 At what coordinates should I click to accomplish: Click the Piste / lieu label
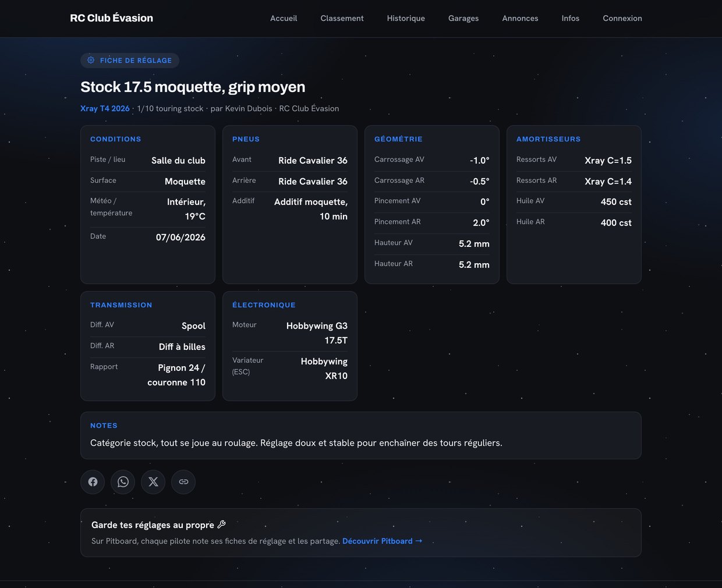[x=108, y=160]
